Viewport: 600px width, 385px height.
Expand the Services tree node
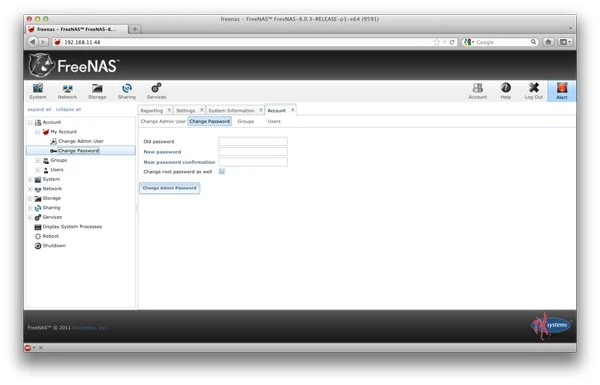tap(30, 217)
